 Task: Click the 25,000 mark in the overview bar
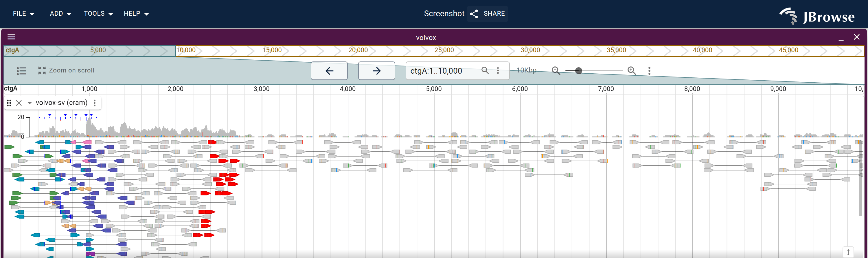click(x=444, y=50)
